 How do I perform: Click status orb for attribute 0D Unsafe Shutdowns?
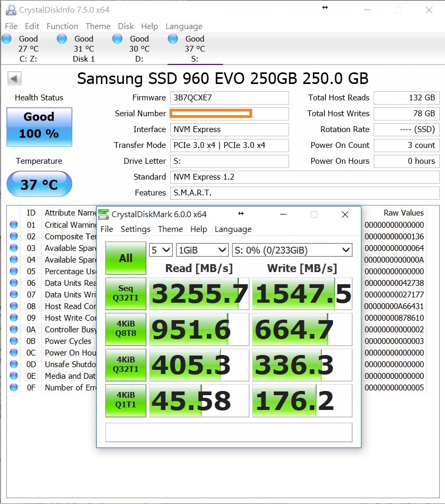[x=14, y=364]
